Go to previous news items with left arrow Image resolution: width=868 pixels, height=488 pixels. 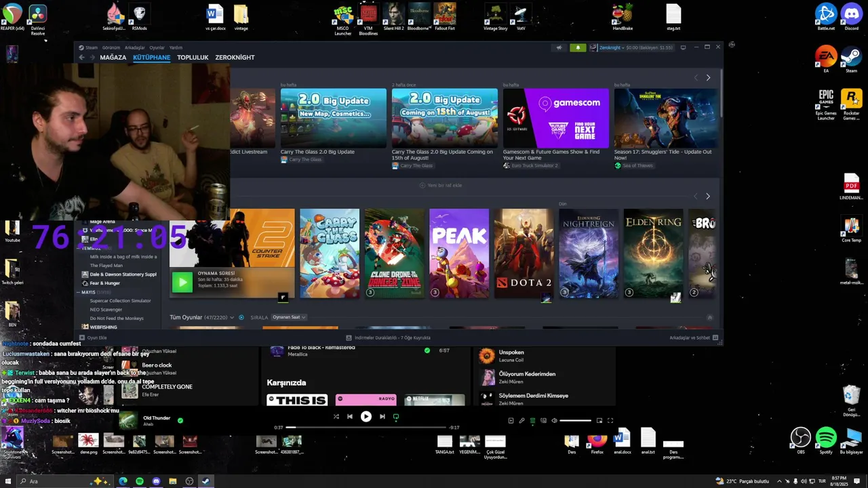tap(695, 77)
